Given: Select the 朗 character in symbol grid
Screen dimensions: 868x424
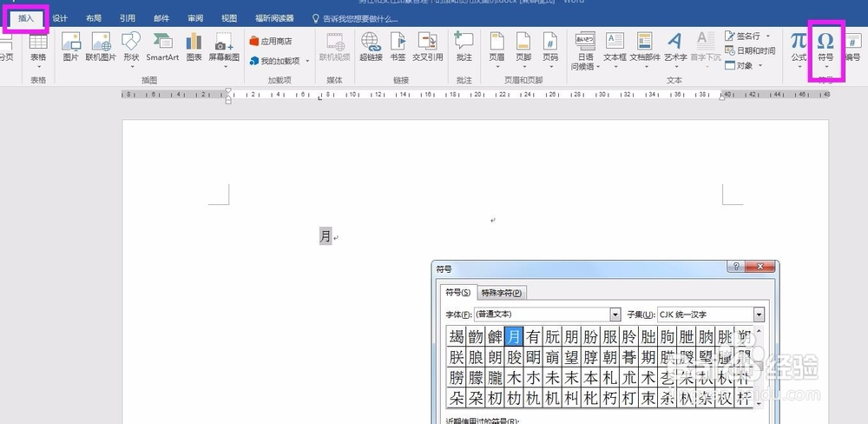Looking at the screenshot, I should coord(495,357).
